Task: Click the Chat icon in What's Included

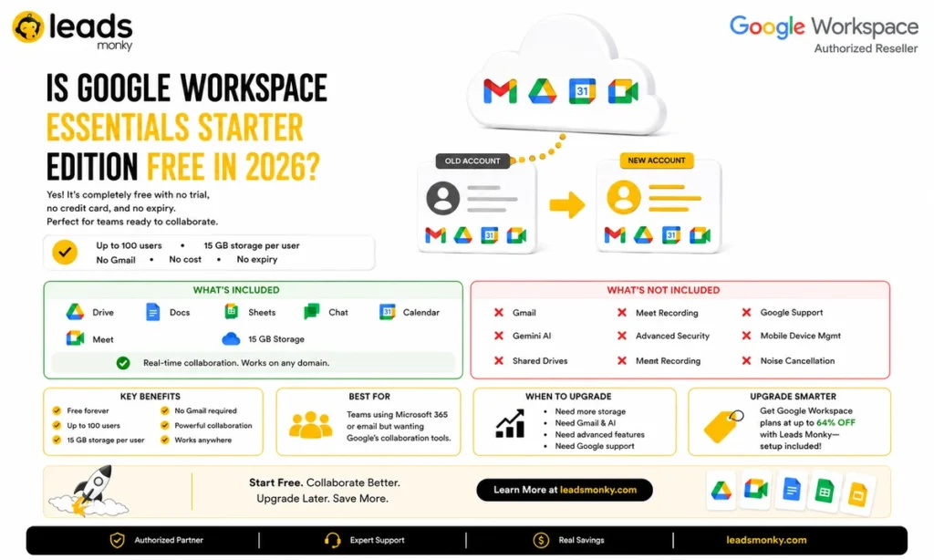Action: [312, 312]
